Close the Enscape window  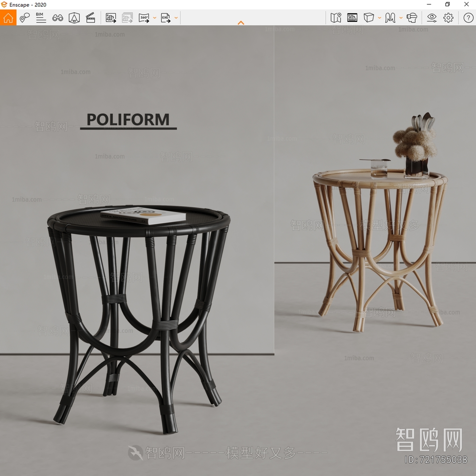point(466,4)
